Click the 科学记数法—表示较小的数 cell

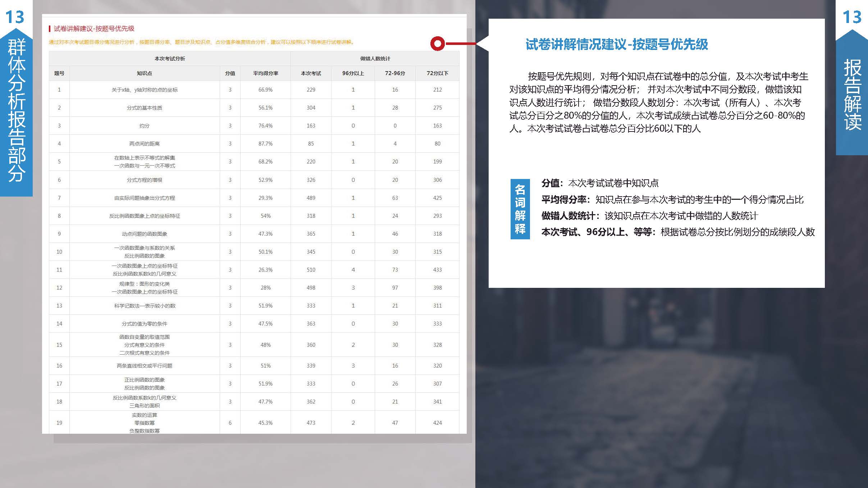pos(144,306)
